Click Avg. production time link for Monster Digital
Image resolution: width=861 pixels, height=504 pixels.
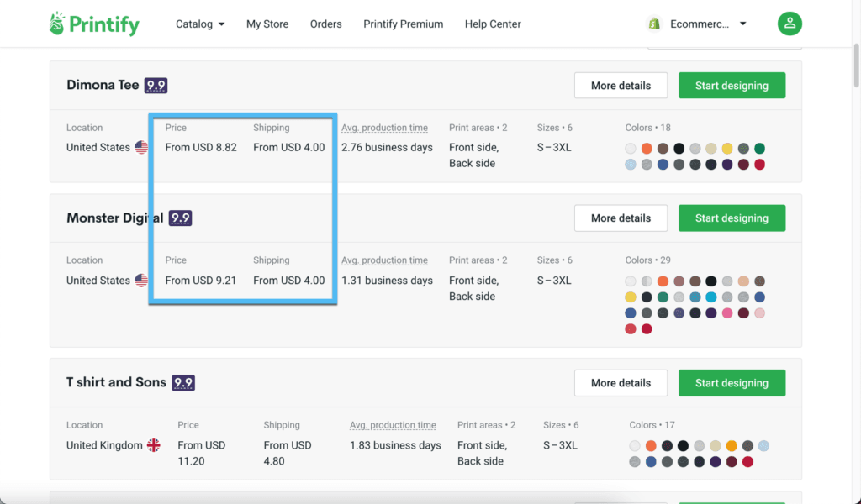384,260
